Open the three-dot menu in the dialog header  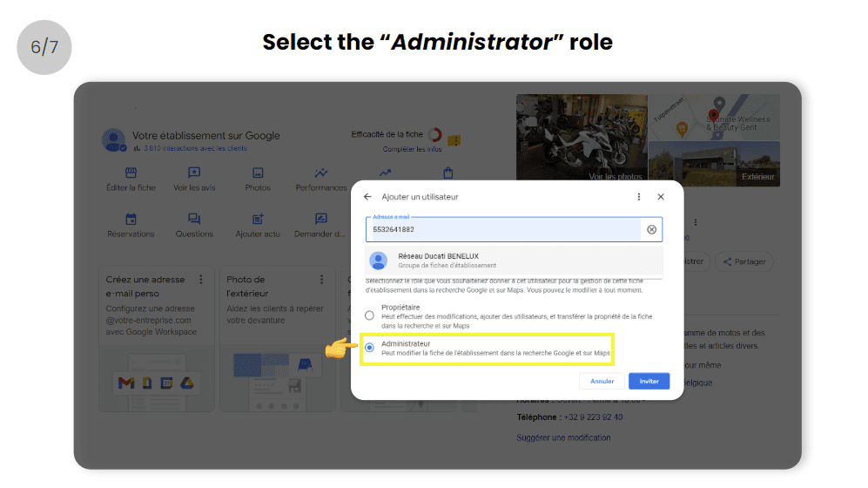coord(639,197)
